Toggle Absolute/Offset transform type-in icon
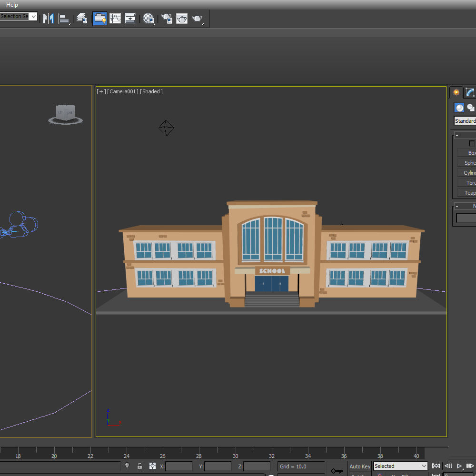Image resolution: width=476 pixels, height=476 pixels. (152, 466)
